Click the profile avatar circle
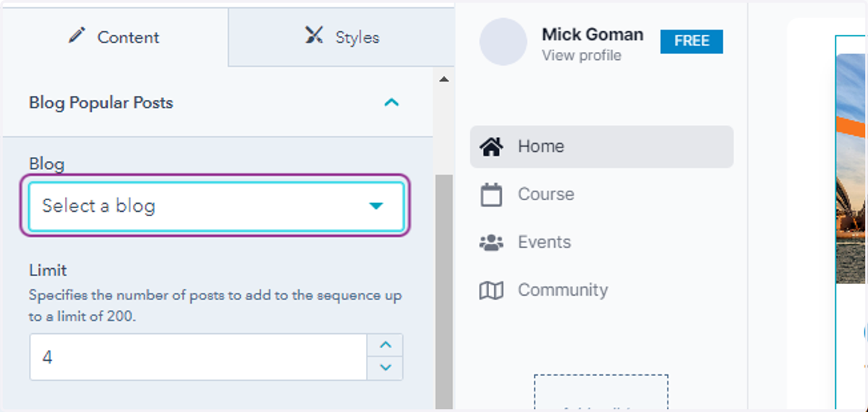This screenshot has width=868, height=412. (x=503, y=42)
